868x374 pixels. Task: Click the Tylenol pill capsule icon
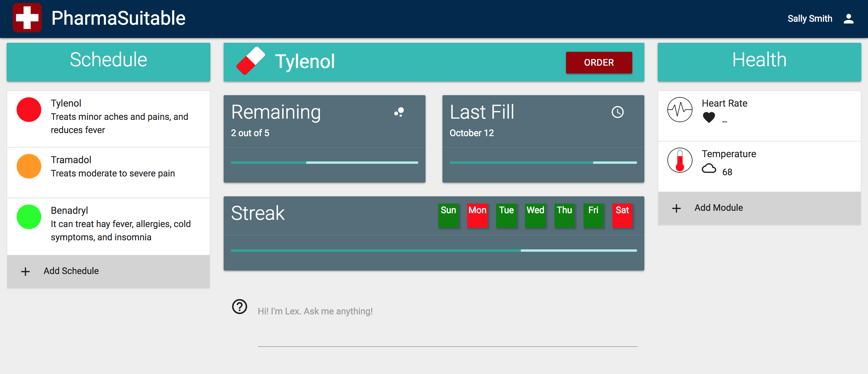pos(250,61)
